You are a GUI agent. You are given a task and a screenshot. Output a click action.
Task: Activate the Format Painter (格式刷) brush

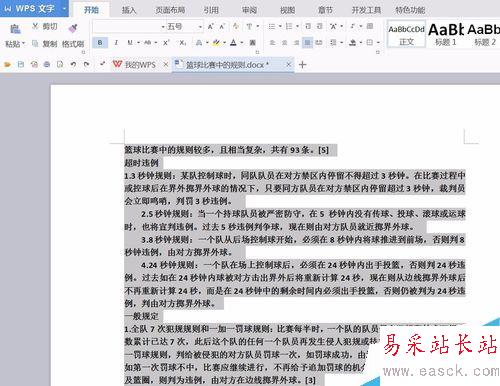pyautogui.click(x=73, y=28)
